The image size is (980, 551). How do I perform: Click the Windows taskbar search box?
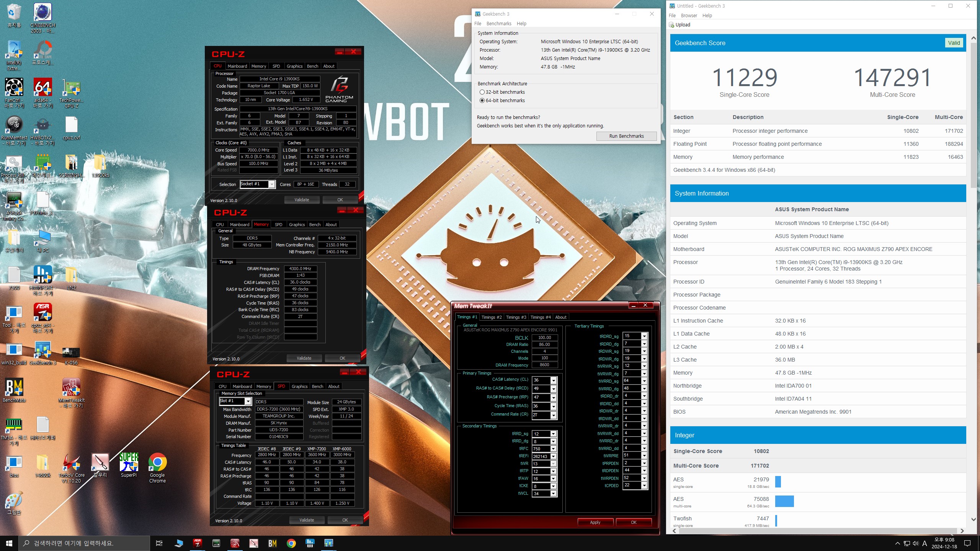point(84,543)
